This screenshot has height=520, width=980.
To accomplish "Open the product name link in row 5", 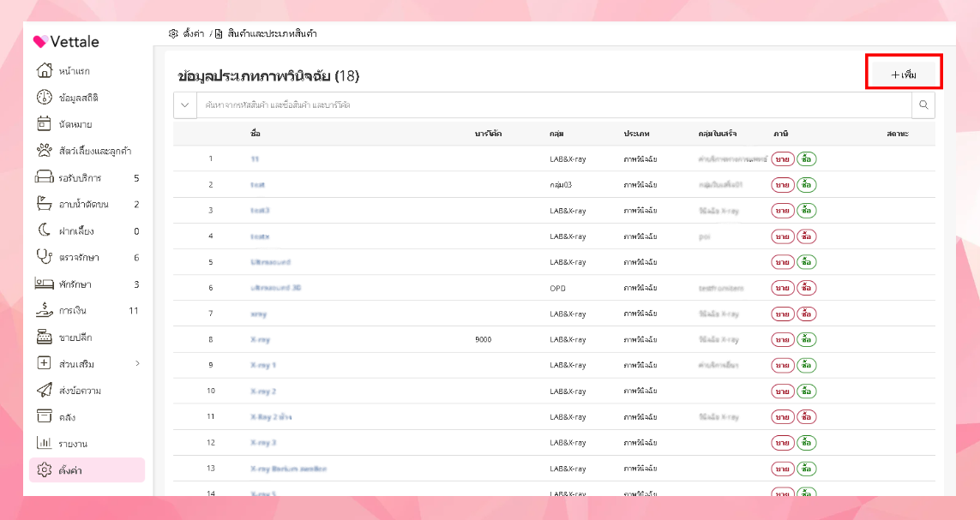I will click(x=271, y=262).
